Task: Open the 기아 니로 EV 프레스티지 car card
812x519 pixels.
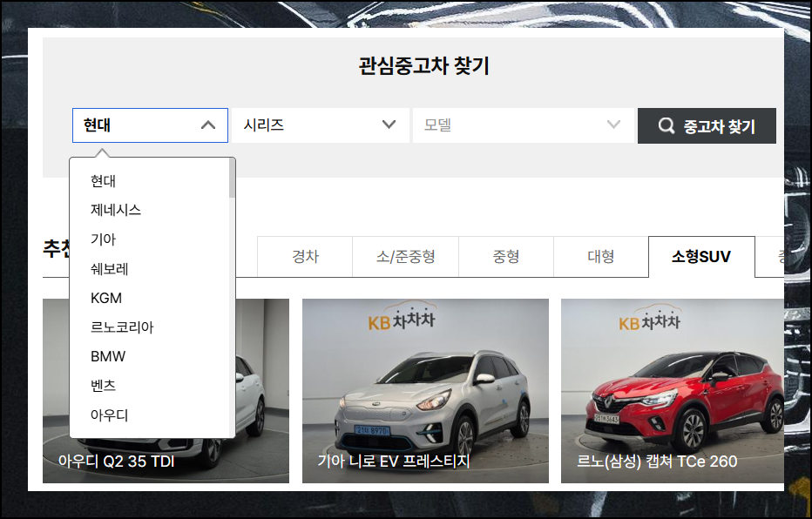Action: 425,391
